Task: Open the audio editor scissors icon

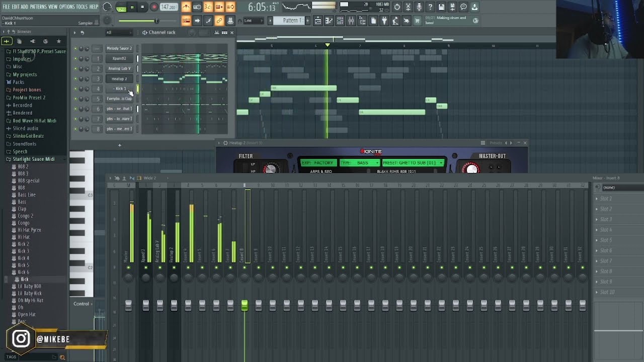Action: pos(408,7)
